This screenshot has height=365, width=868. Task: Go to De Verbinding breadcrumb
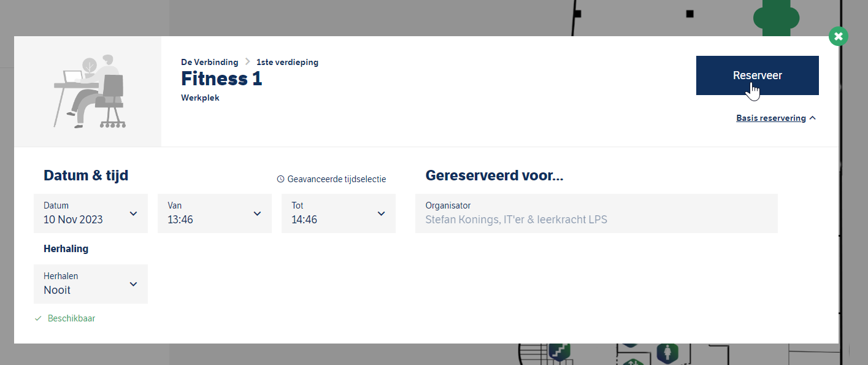tap(210, 62)
